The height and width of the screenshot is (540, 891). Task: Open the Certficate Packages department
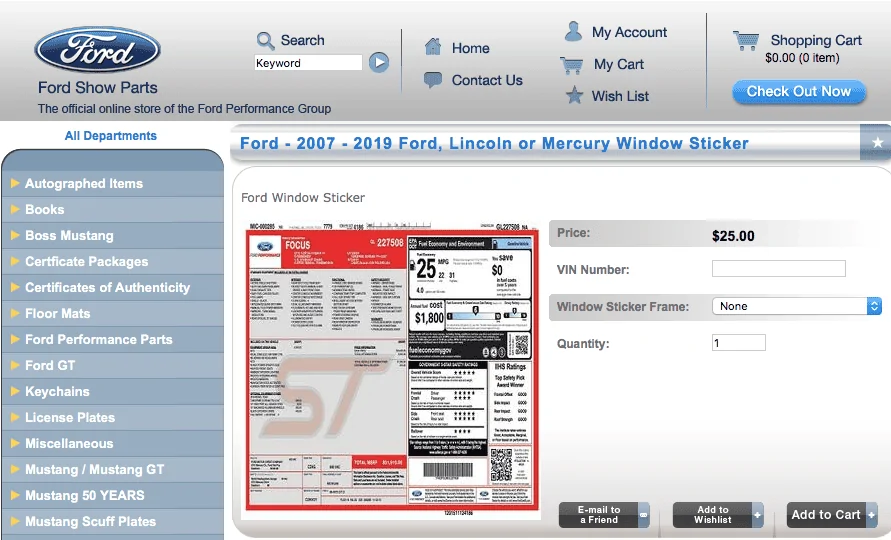click(86, 261)
